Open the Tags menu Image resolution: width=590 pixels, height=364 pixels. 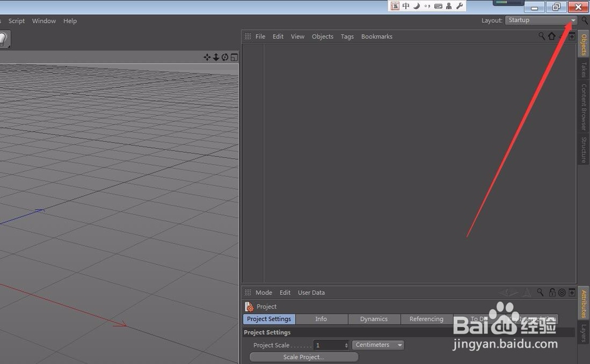coord(348,37)
